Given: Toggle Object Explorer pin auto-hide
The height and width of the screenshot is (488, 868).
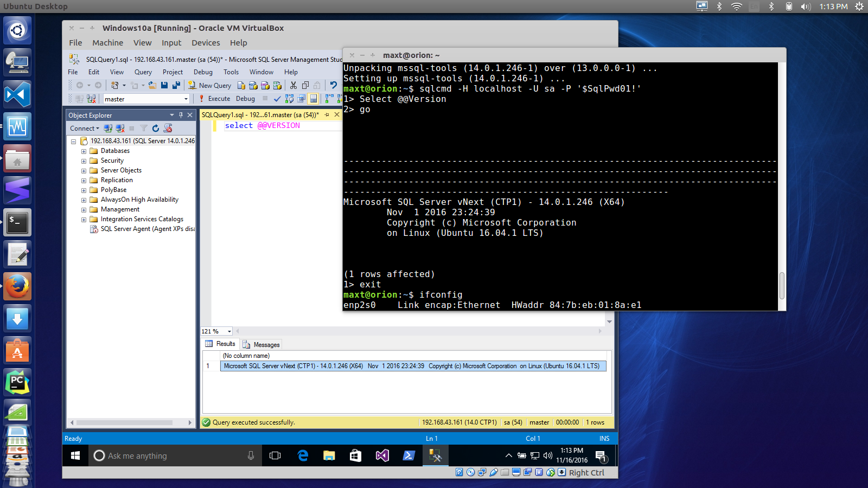Looking at the screenshot, I should coord(181,115).
